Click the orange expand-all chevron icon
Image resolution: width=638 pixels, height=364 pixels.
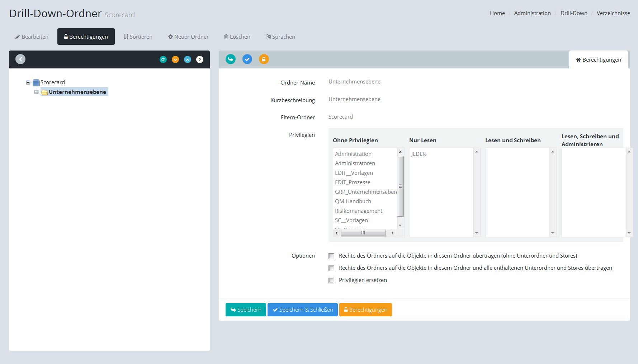[x=175, y=59]
